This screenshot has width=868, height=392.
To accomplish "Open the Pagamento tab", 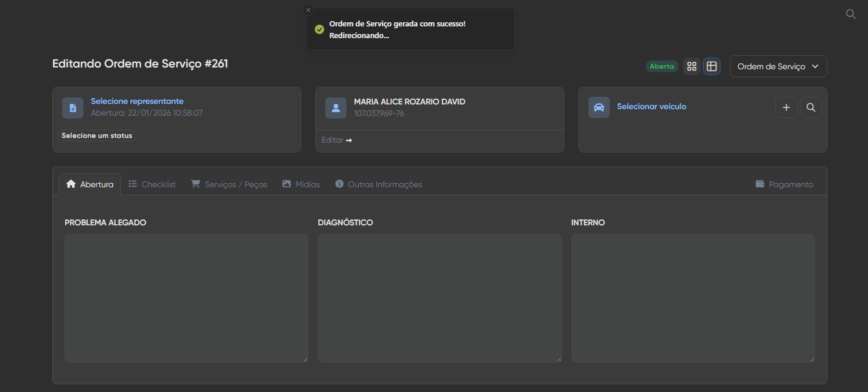I will pyautogui.click(x=785, y=184).
